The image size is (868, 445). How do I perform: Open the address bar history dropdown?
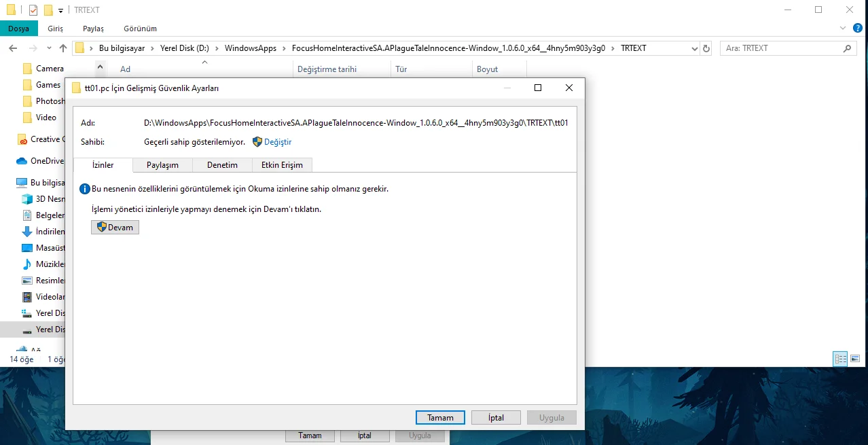pos(694,49)
